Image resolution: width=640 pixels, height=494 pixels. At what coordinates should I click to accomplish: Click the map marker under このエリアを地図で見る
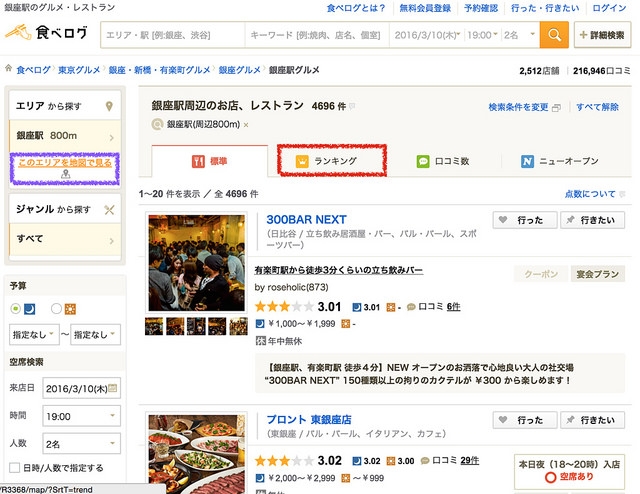click(65, 174)
